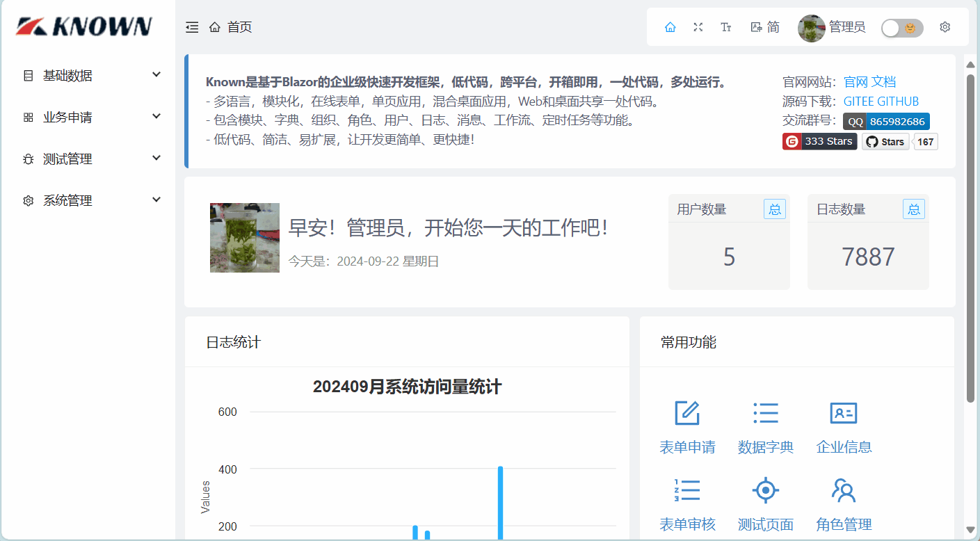Open the 企业信息 shortcut icon

[844, 413]
